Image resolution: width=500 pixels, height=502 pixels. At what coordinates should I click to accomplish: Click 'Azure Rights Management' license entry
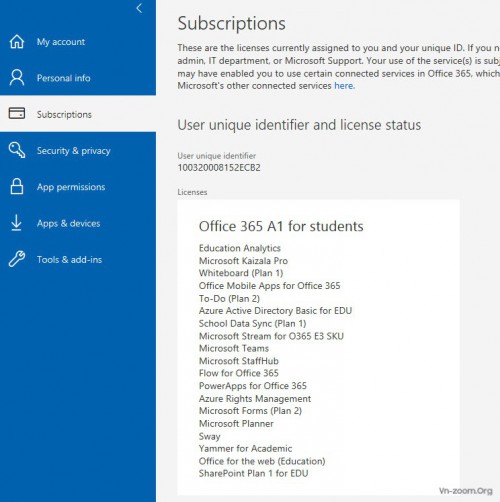(255, 399)
